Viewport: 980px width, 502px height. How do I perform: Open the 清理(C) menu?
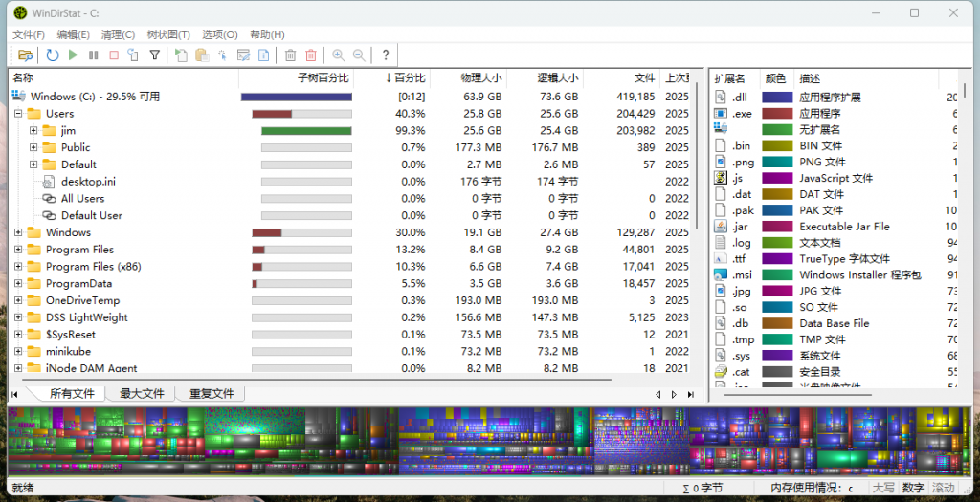pyautogui.click(x=118, y=34)
